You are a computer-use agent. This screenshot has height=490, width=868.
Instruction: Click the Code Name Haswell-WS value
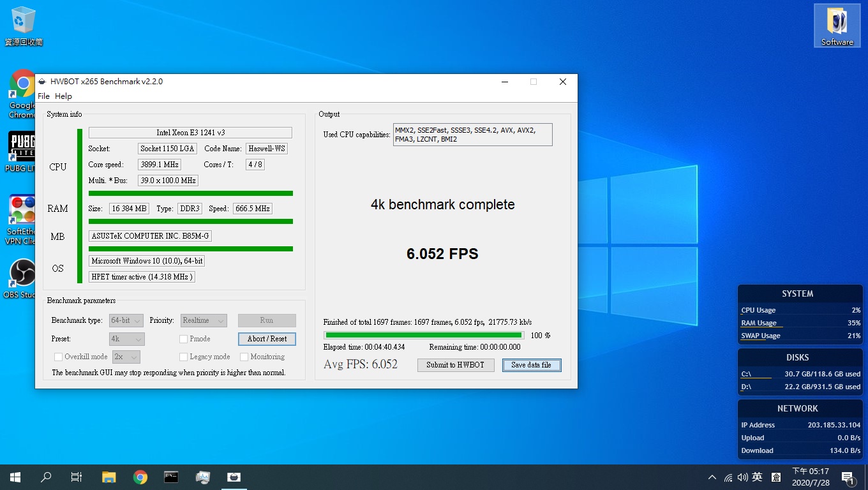click(x=267, y=149)
